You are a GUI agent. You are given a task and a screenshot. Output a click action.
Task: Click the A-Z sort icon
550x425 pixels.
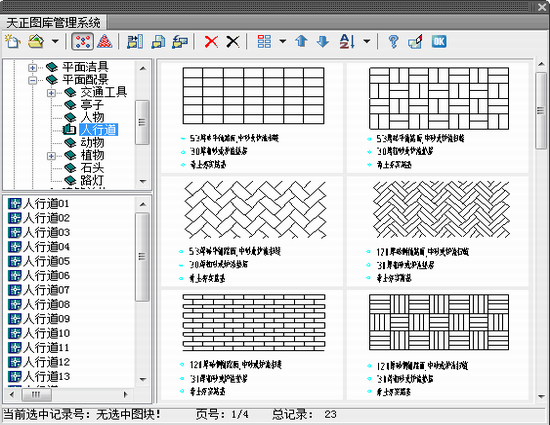coord(347,41)
